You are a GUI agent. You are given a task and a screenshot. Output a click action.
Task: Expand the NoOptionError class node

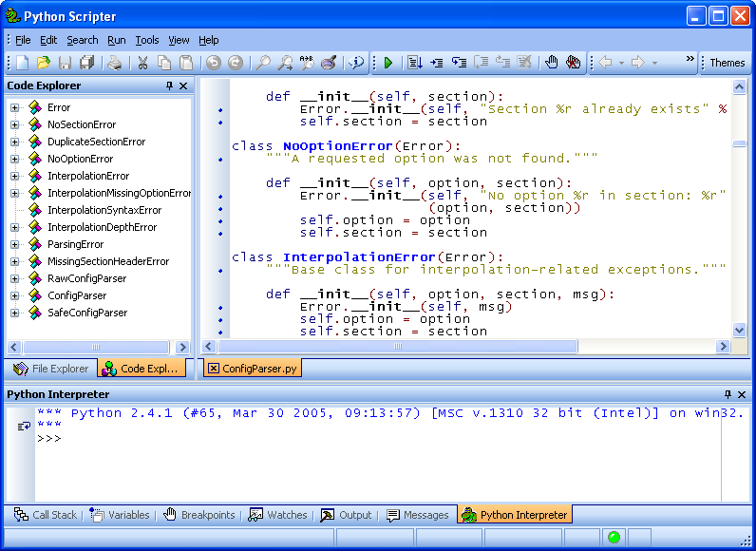[15, 159]
